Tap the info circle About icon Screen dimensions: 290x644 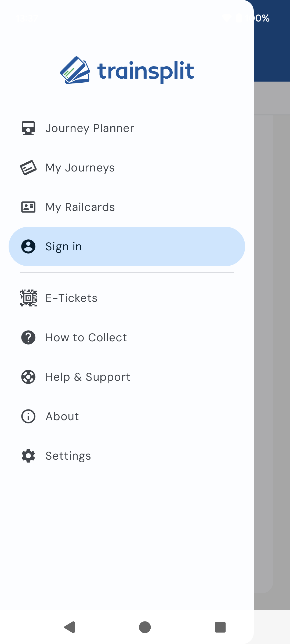click(28, 416)
